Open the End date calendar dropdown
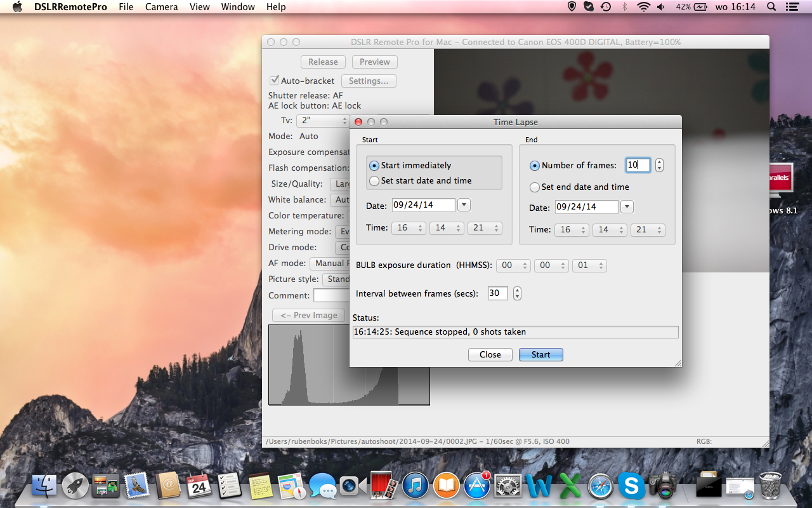This screenshot has height=508, width=812. point(627,207)
